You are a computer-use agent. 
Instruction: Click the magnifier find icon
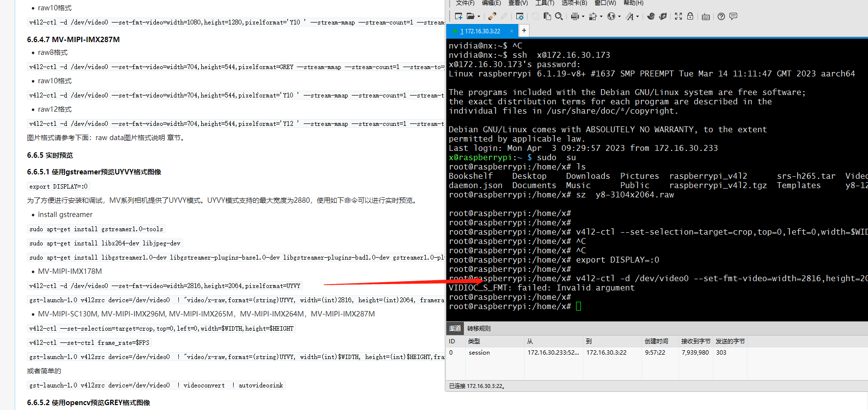pos(558,16)
